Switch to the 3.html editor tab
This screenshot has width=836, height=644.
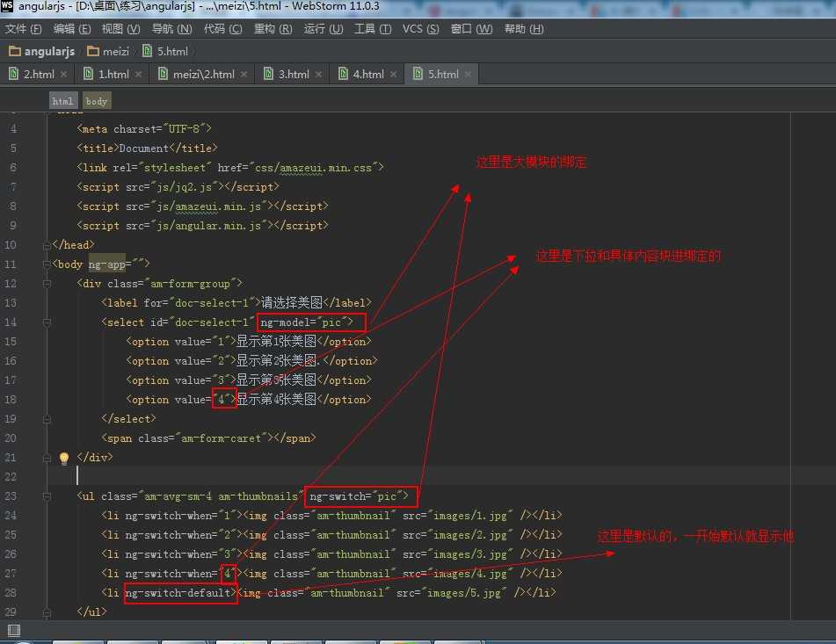(294, 74)
